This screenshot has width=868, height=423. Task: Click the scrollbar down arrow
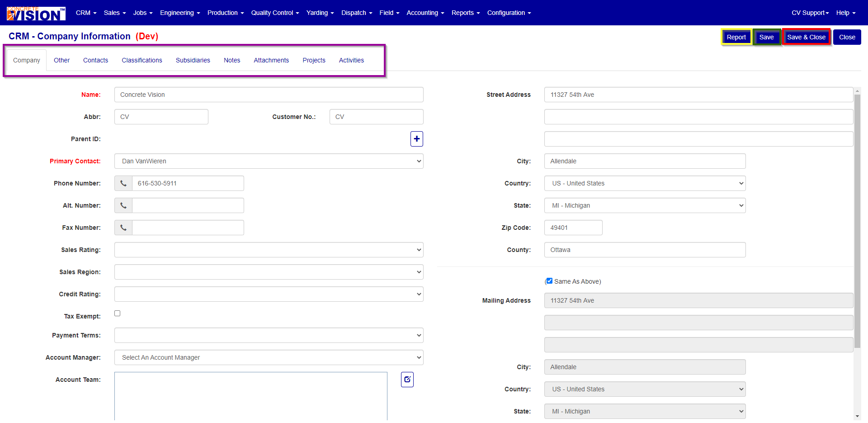[x=857, y=416]
